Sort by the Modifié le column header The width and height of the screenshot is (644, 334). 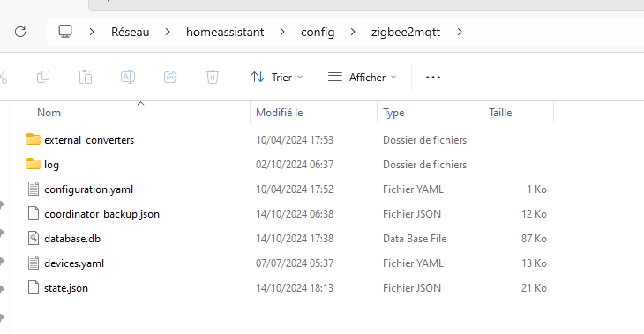point(280,113)
